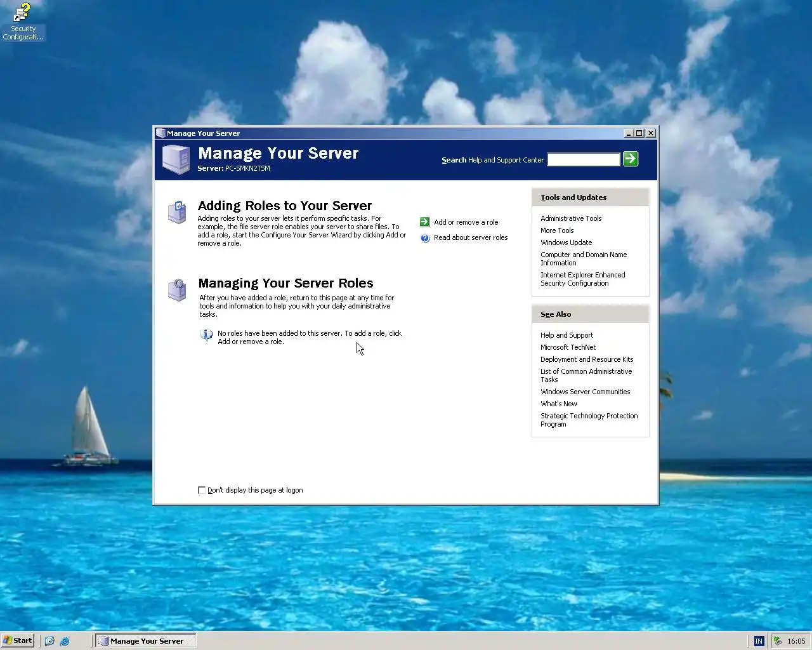Launch Show Desktop from quick launch
The image size is (812, 650).
tap(49, 641)
